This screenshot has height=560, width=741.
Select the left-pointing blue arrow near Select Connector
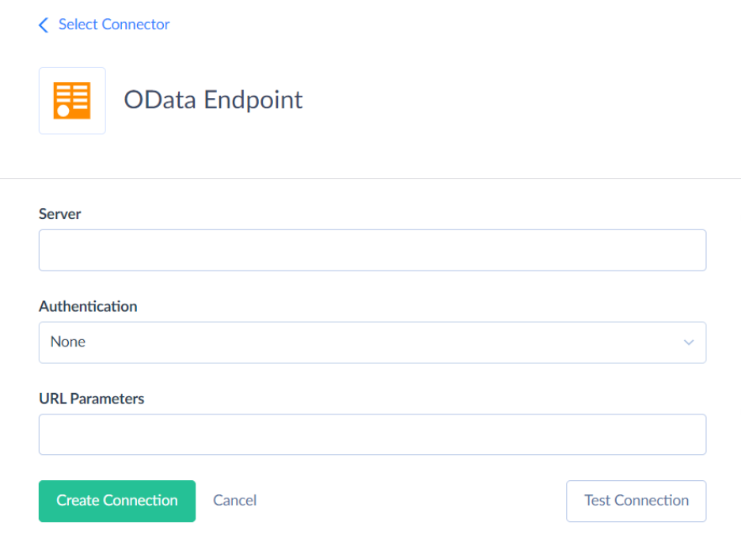[x=44, y=25]
